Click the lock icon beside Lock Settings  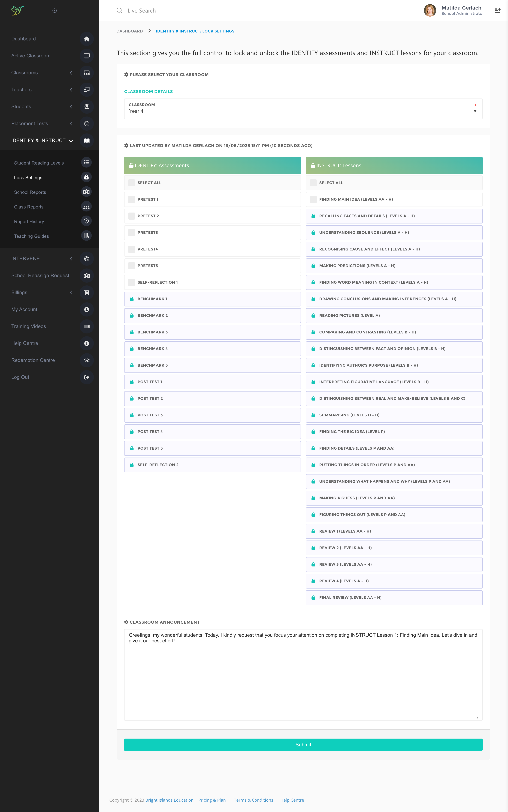[x=86, y=177]
